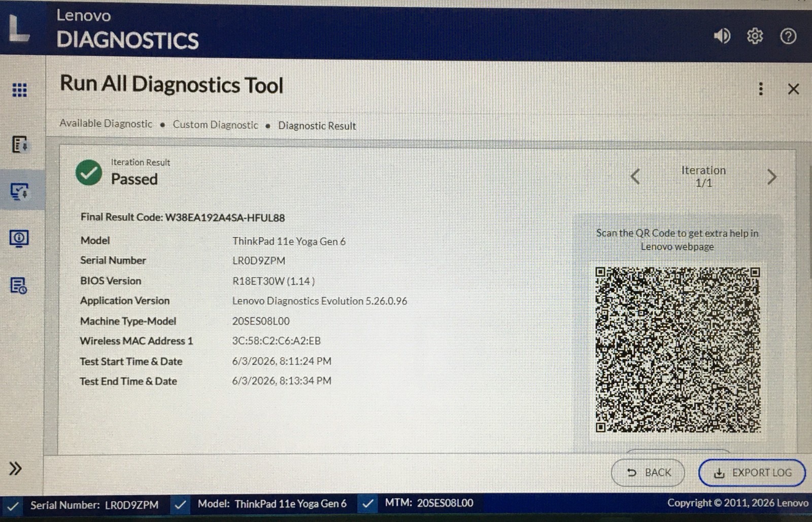Image resolution: width=812 pixels, height=522 pixels.
Task: Click the Lenovo L logo
Action: tap(19, 28)
